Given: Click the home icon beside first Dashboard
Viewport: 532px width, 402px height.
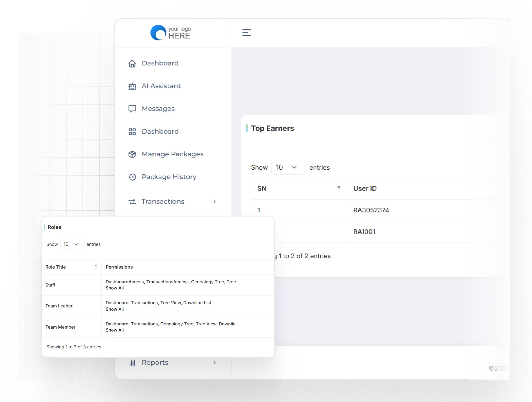Looking at the screenshot, I should 132,63.
